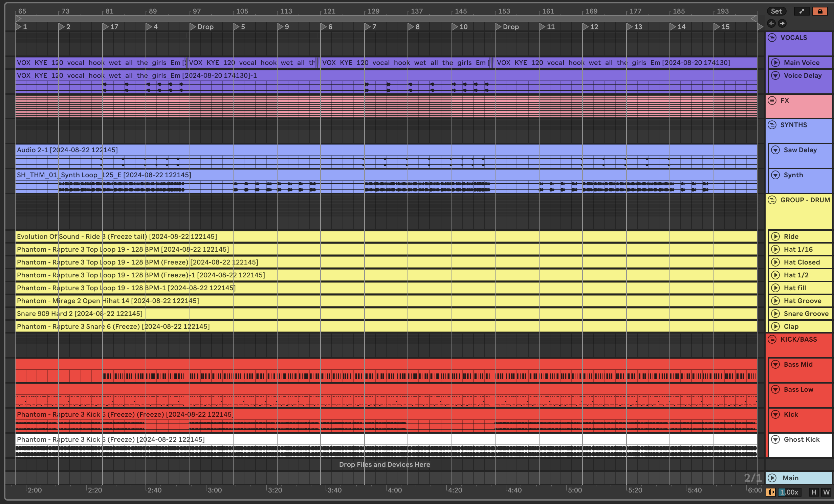Click the W optimize width button

pos(826,492)
